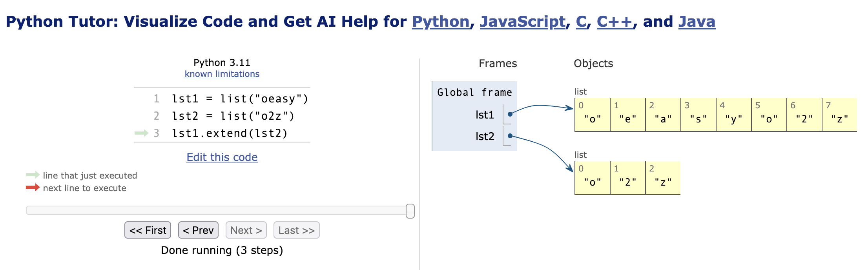Follow the JavaScript link in the heading

click(522, 22)
